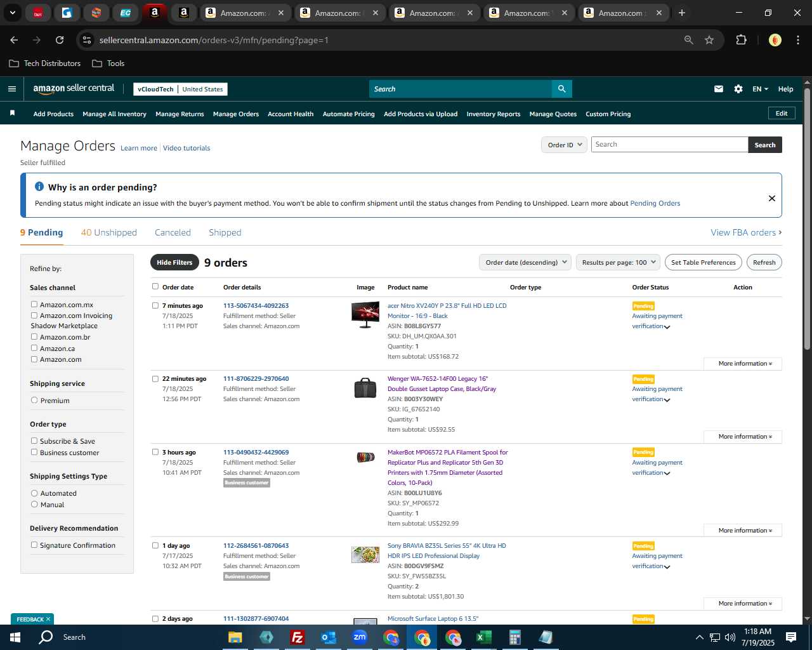The height and width of the screenshot is (650, 812).
Task: Click the order search input field
Action: [x=669, y=145]
